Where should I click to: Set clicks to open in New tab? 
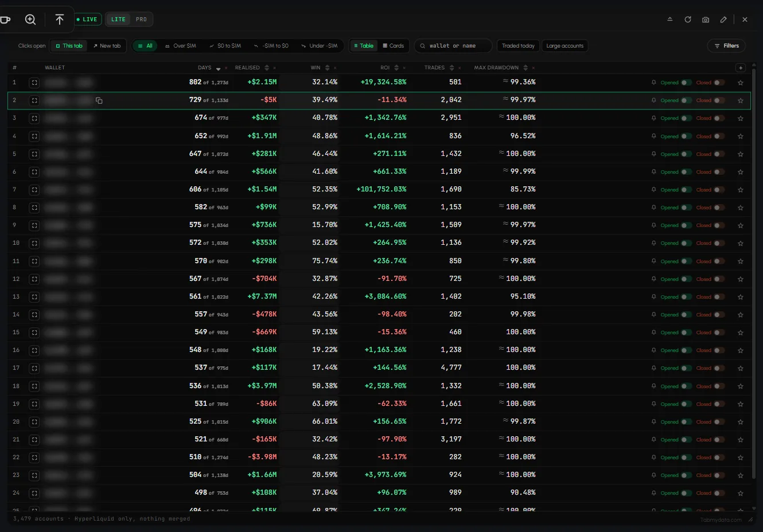pos(107,46)
